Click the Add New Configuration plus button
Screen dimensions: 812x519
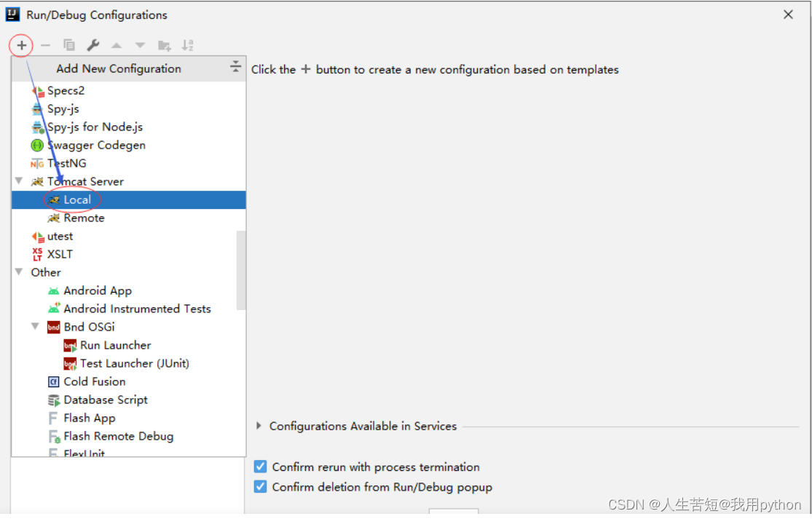click(x=21, y=46)
